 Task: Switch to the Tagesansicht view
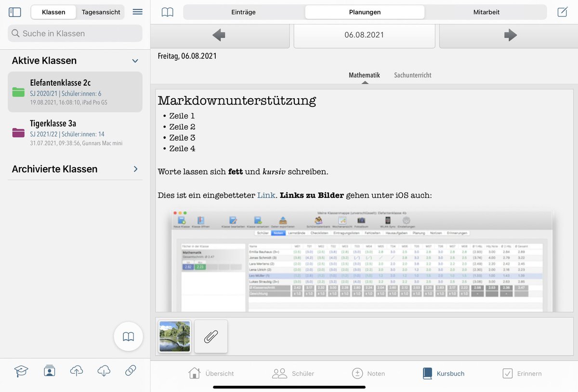(x=100, y=12)
